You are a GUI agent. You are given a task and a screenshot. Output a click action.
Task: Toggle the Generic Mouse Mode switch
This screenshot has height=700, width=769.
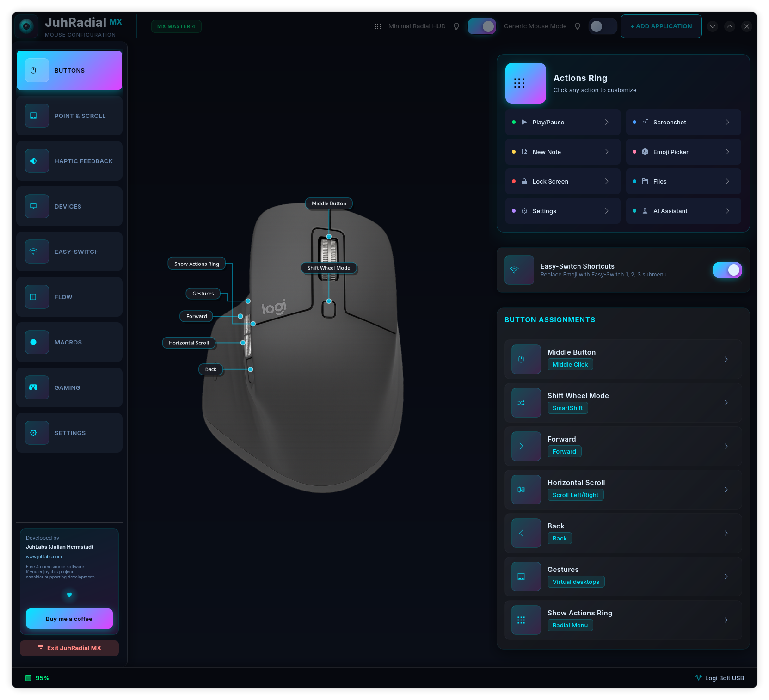point(603,26)
